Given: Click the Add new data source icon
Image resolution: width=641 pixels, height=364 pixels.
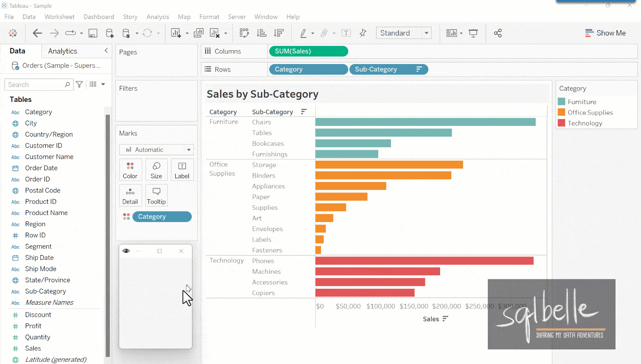Looking at the screenshot, I should 109,33.
